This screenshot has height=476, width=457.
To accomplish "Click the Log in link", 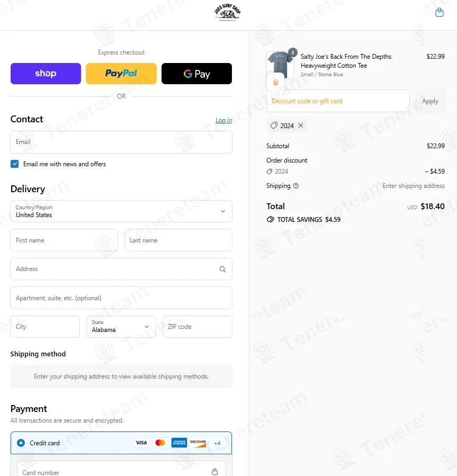I will (223, 120).
